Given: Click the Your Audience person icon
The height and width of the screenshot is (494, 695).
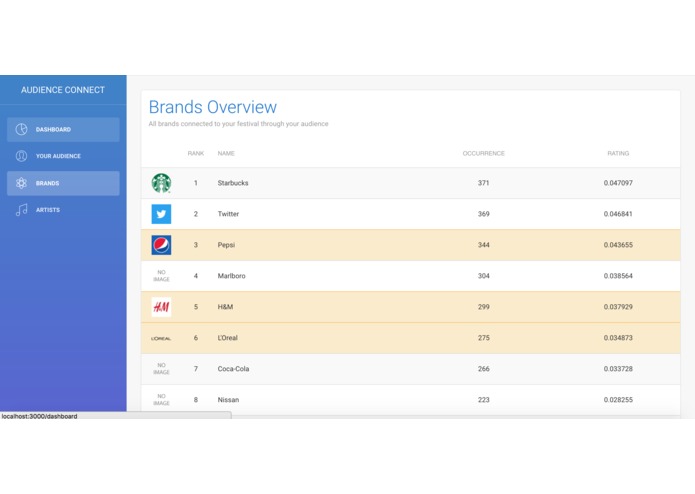Looking at the screenshot, I should [21, 156].
